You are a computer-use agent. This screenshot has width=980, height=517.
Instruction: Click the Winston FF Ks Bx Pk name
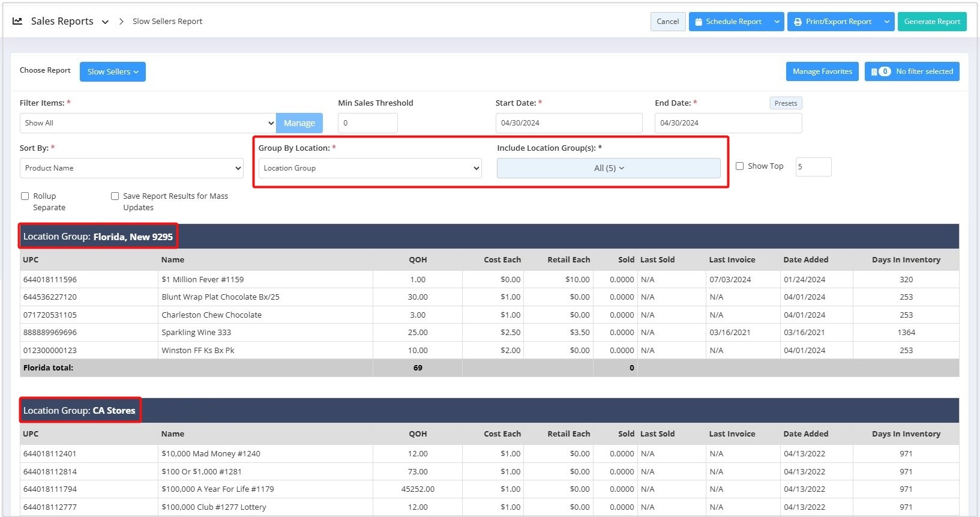point(197,351)
